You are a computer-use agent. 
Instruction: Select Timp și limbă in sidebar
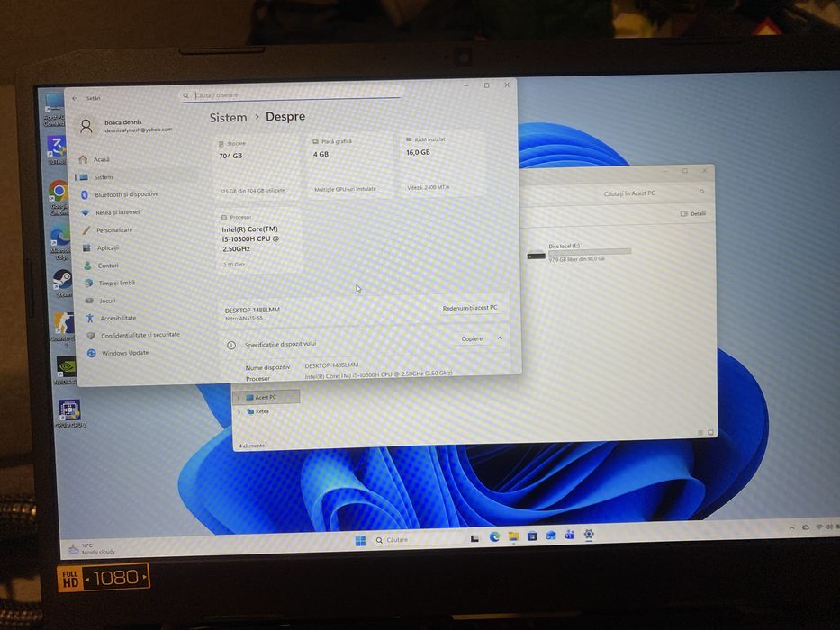coord(117,283)
